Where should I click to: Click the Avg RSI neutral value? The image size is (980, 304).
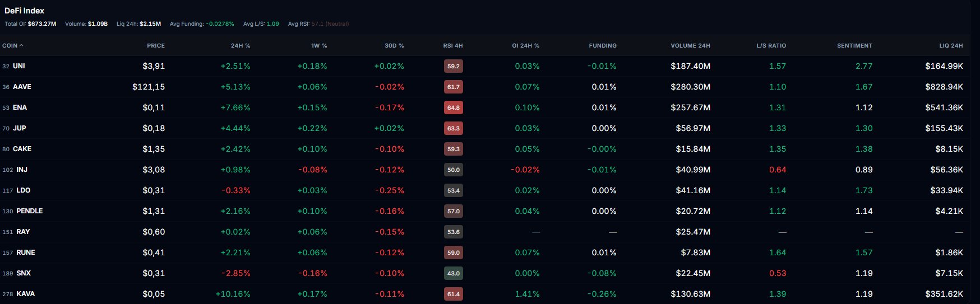(x=330, y=24)
